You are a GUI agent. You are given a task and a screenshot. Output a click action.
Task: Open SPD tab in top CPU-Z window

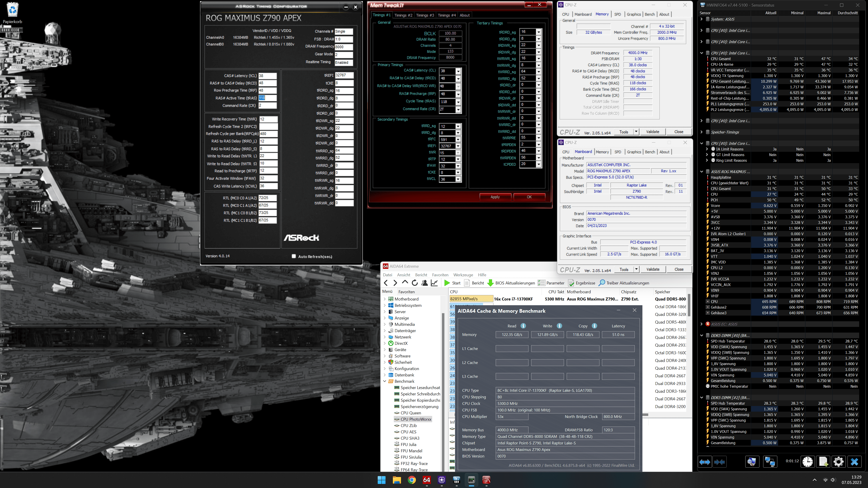click(x=617, y=14)
